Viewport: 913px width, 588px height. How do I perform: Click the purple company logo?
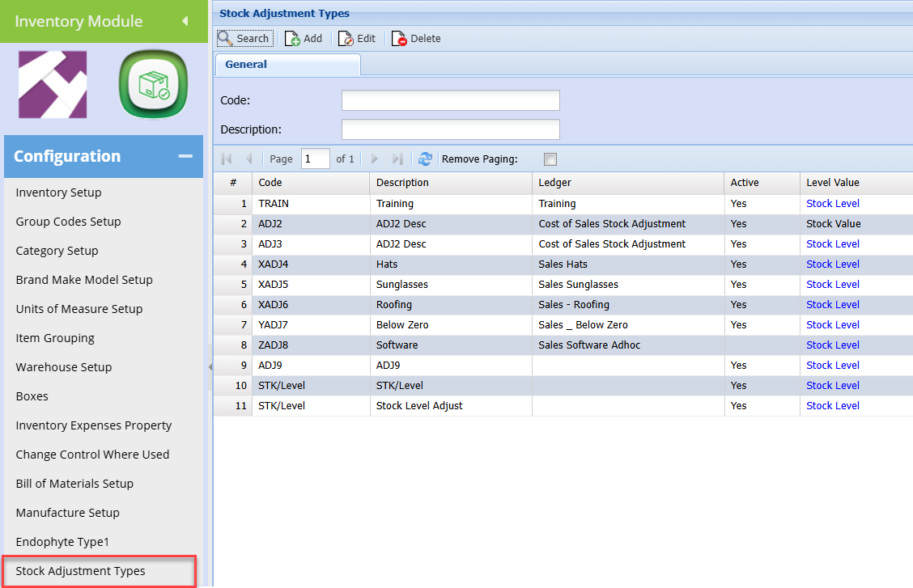pos(53,84)
